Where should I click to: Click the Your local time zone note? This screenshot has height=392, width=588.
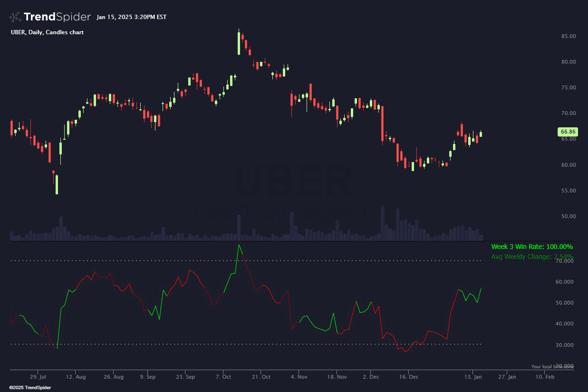coord(552,367)
